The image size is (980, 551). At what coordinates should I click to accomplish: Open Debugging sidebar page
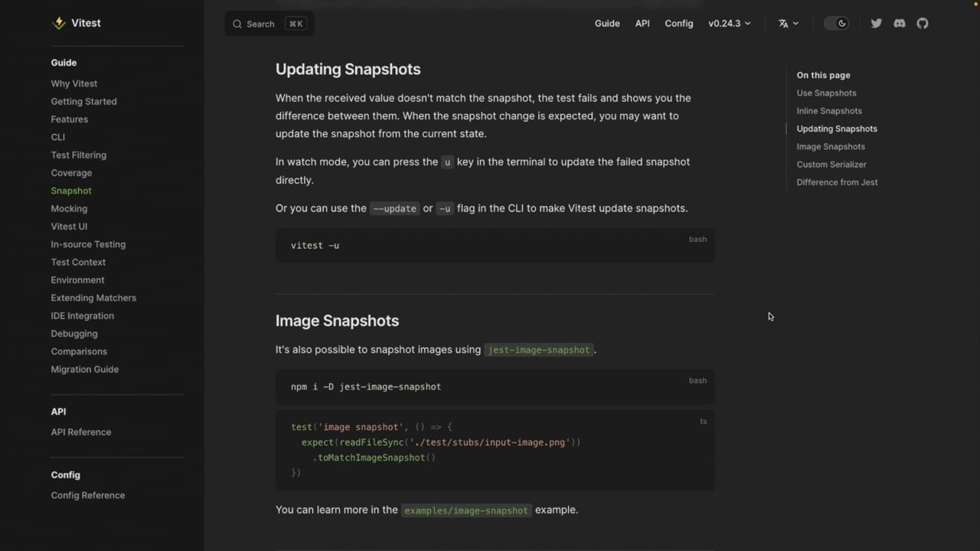(x=74, y=334)
